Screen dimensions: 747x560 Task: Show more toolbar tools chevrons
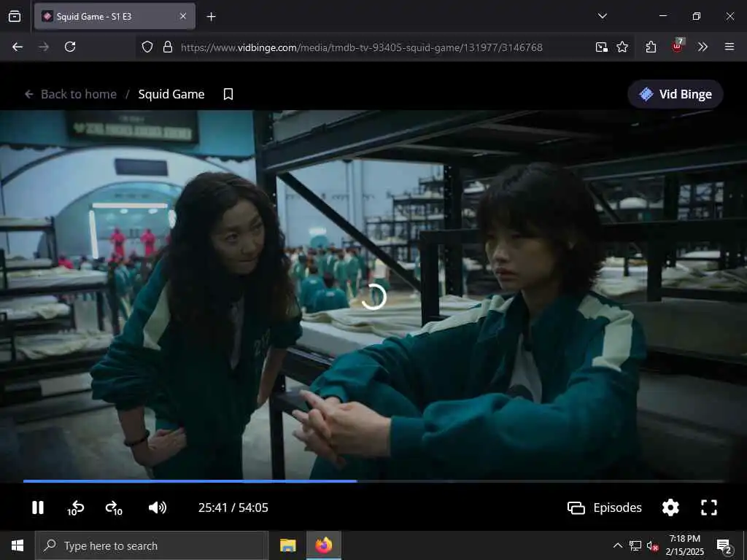[703, 47]
